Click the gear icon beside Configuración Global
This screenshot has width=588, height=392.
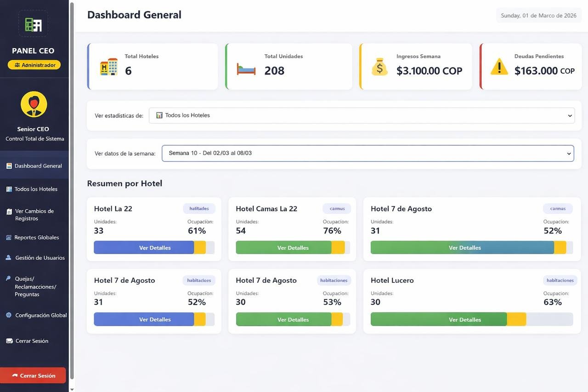(9, 315)
